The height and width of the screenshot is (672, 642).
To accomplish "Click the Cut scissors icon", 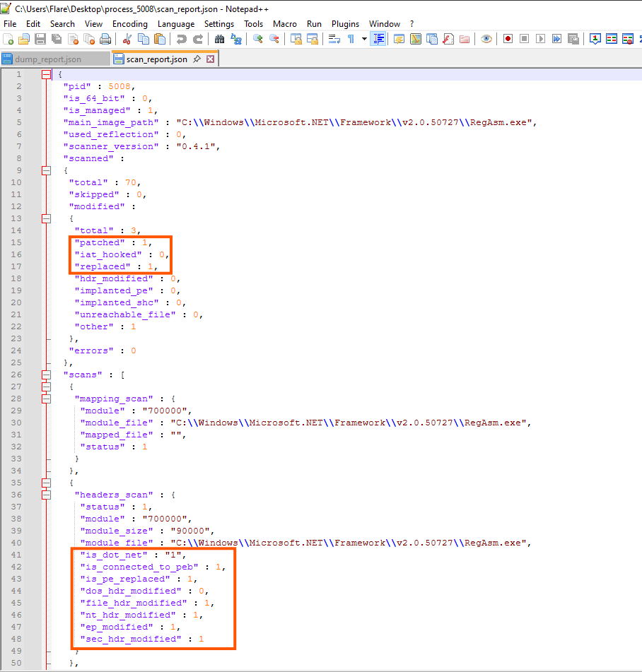I will coord(127,39).
